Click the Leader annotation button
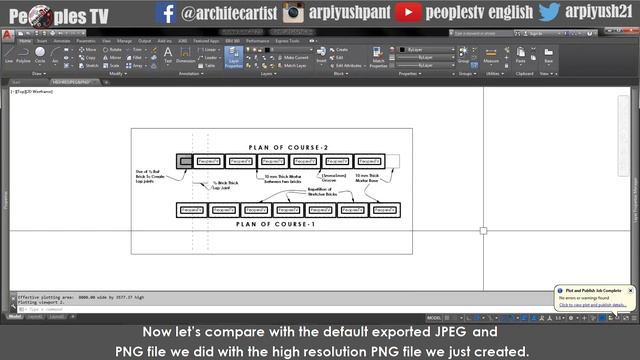 [x=208, y=58]
